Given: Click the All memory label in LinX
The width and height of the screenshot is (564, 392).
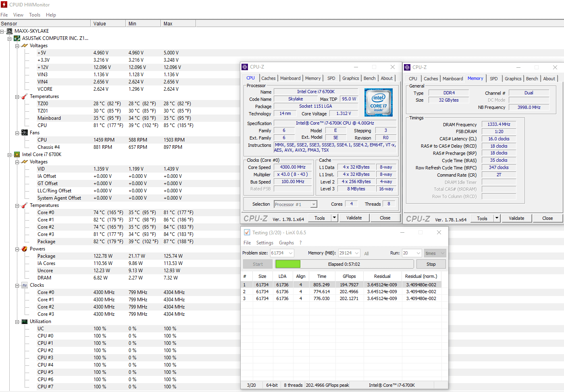Looking at the screenshot, I should point(366,254).
